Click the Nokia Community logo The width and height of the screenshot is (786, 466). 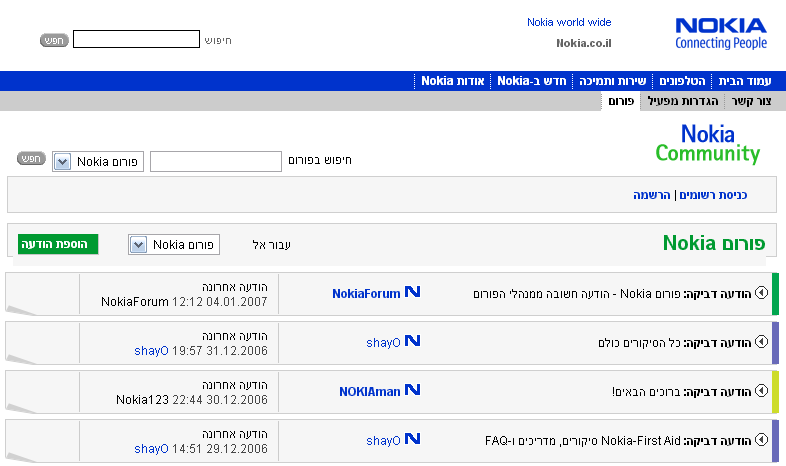708,144
